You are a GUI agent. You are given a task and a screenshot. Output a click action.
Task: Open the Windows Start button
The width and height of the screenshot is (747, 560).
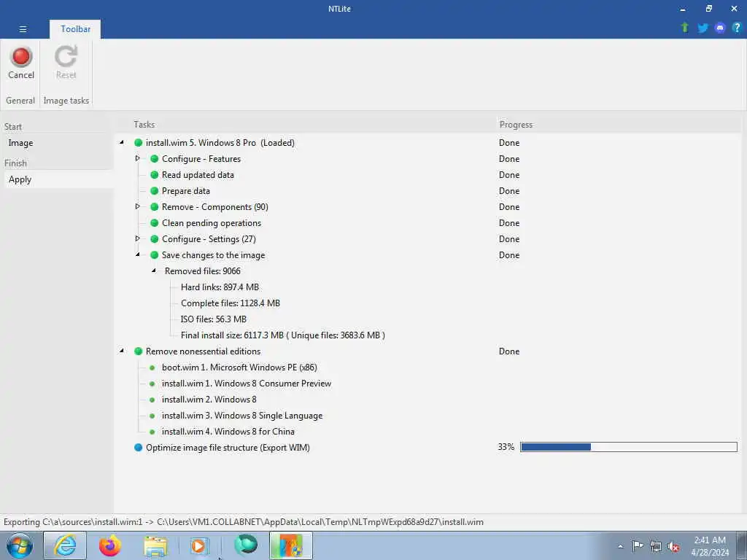(20, 545)
